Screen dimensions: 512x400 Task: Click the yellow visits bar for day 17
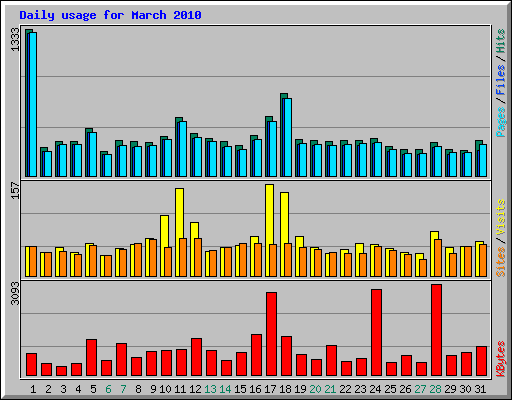[x=269, y=230]
